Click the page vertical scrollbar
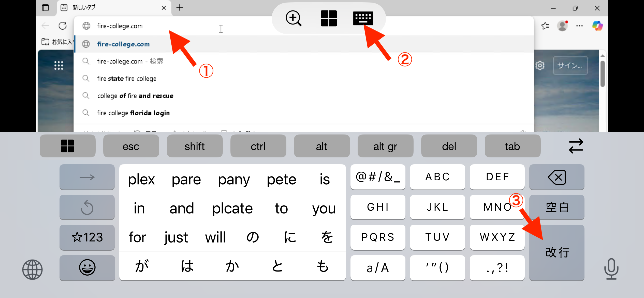 click(602, 74)
